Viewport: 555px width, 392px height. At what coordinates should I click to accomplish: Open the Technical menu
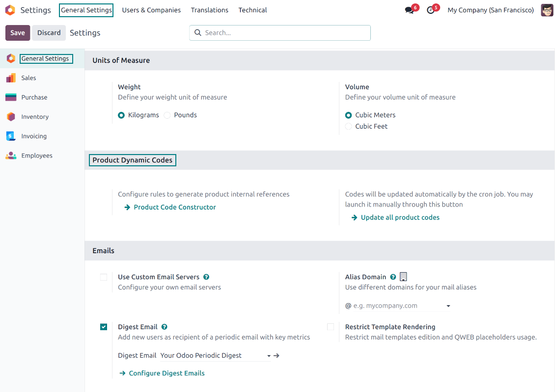pyautogui.click(x=252, y=10)
